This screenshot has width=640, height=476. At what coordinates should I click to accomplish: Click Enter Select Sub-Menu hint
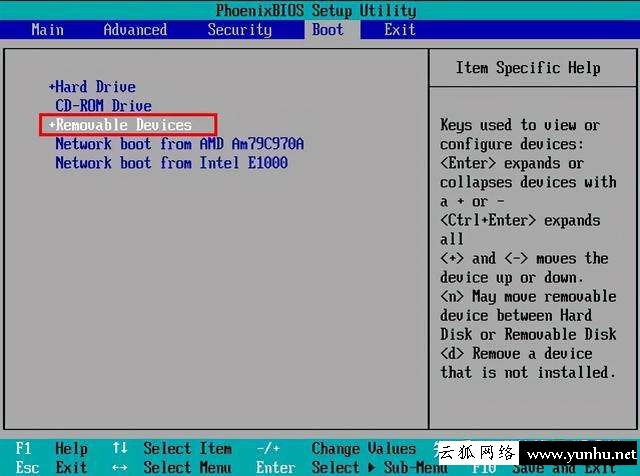coord(352,467)
